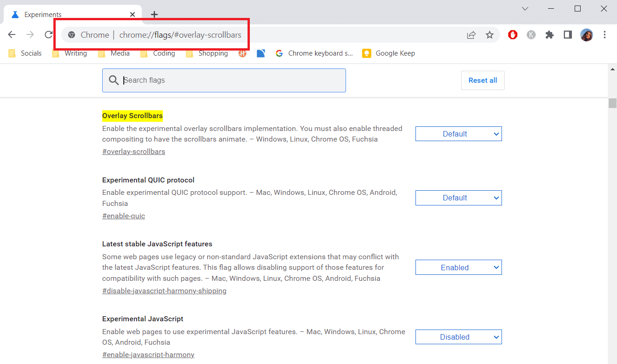Open the Coding bookmarks folder
The image size is (617, 364).
[157, 53]
